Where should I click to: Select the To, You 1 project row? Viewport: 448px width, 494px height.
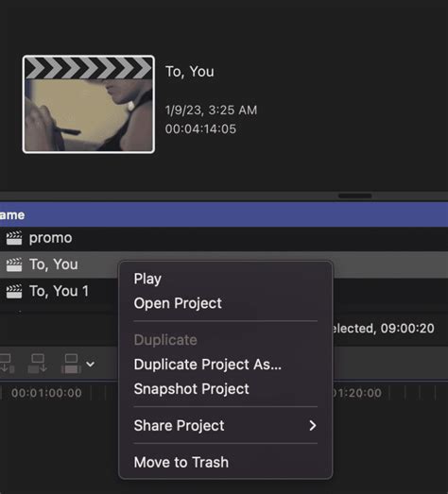[x=60, y=291]
